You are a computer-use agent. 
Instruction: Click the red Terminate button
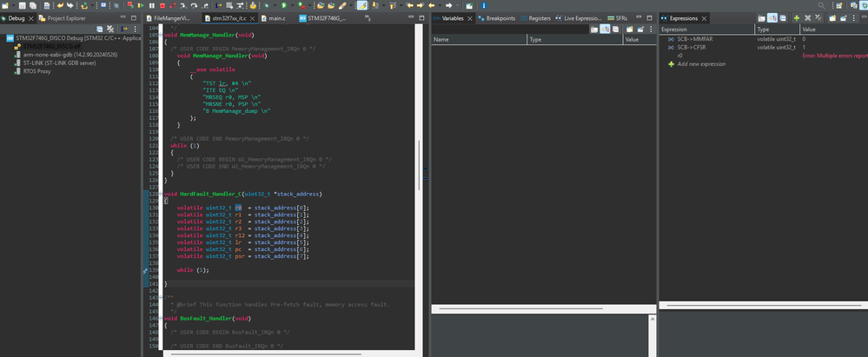coord(162,5)
